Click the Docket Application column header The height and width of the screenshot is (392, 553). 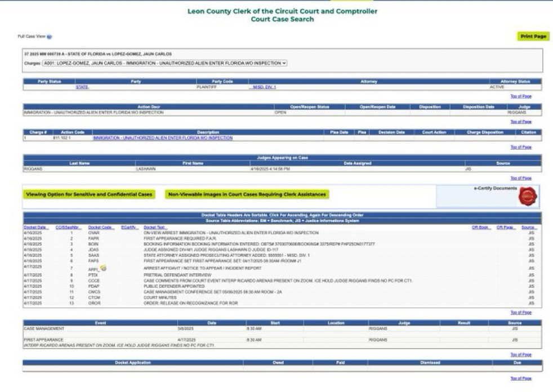click(x=133, y=363)
